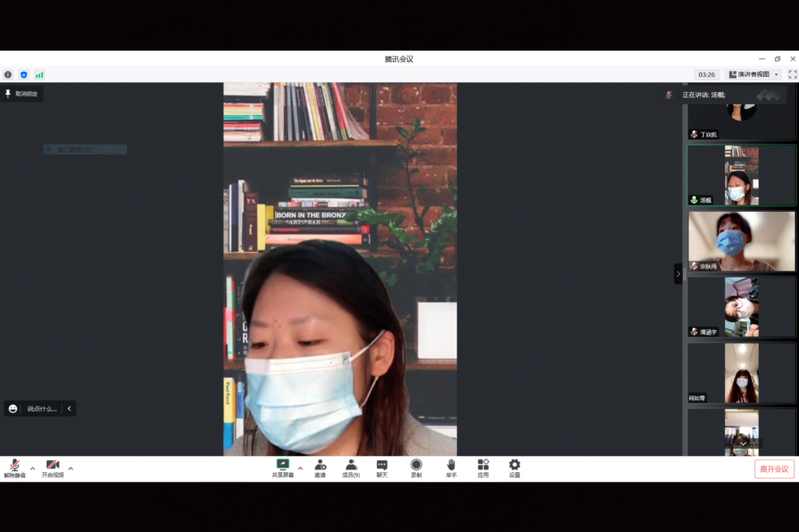This screenshot has width=799, height=532.
Task: Click the Share Screen icon
Action: coord(283,468)
